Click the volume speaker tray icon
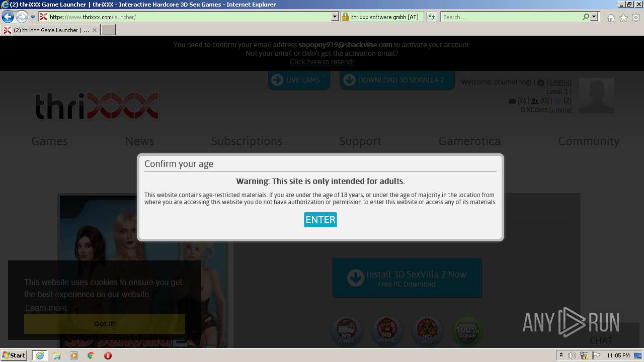This screenshot has width=644, height=362. coord(572,355)
